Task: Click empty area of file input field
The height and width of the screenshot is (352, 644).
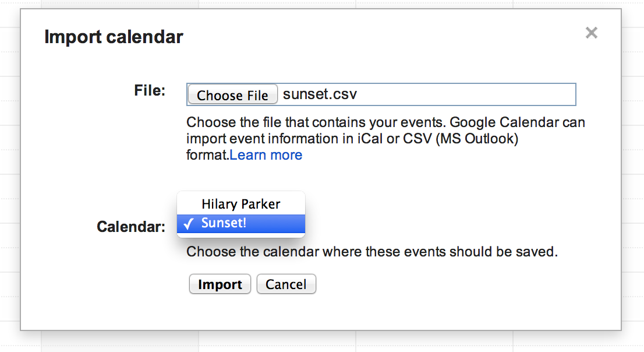Action: 466,94
